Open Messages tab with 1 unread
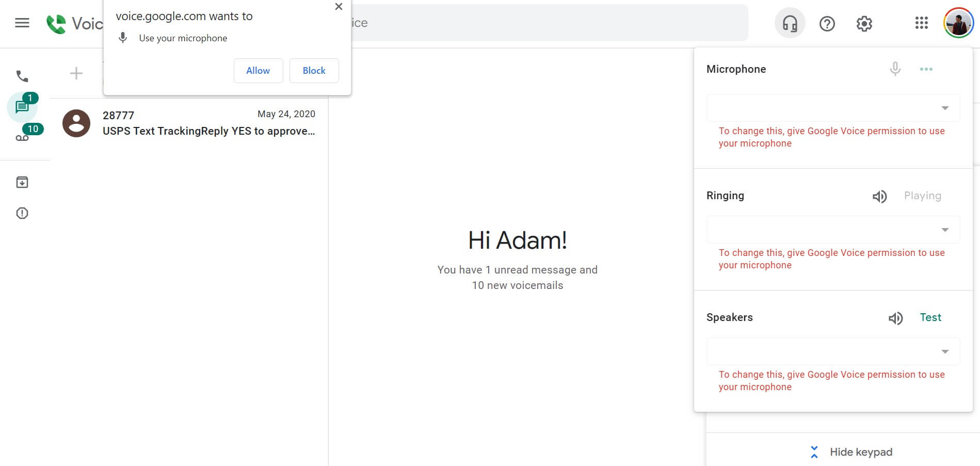This screenshot has width=980, height=466. 22,107
